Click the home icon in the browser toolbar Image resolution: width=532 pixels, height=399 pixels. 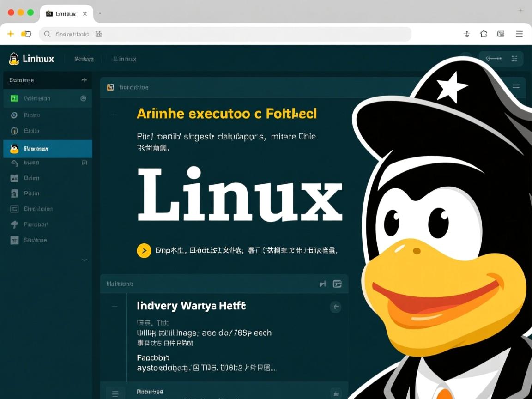pyautogui.click(x=484, y=34)
